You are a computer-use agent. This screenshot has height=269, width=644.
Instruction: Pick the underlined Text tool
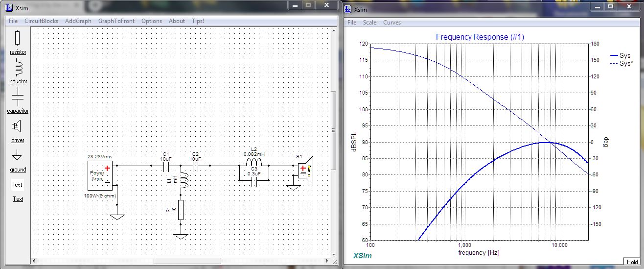coord(18,199)
